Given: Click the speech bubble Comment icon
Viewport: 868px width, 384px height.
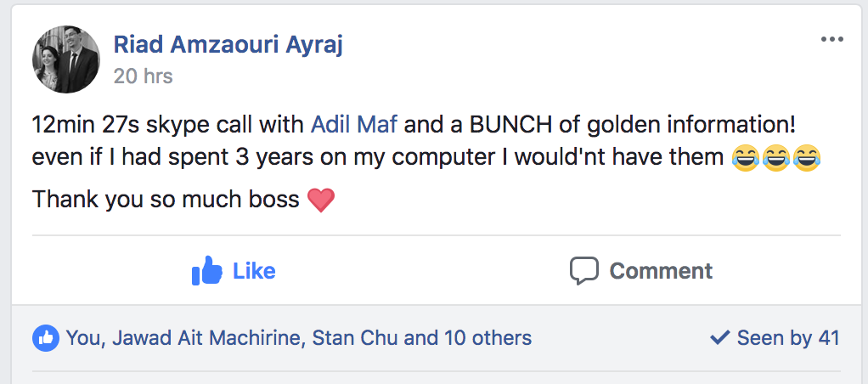Looking at the screenshot, I should pyautogui.click(x=584, y=271).
